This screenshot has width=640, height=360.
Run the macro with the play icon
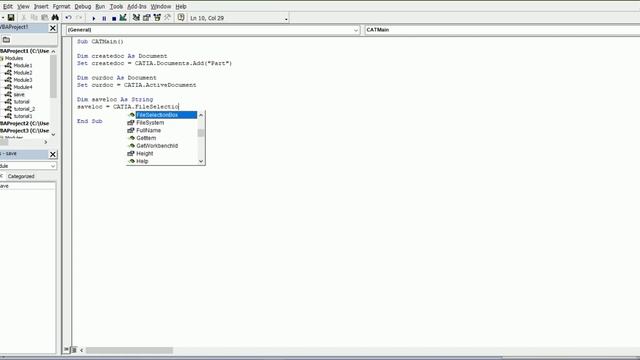click(x=94, y=18)
